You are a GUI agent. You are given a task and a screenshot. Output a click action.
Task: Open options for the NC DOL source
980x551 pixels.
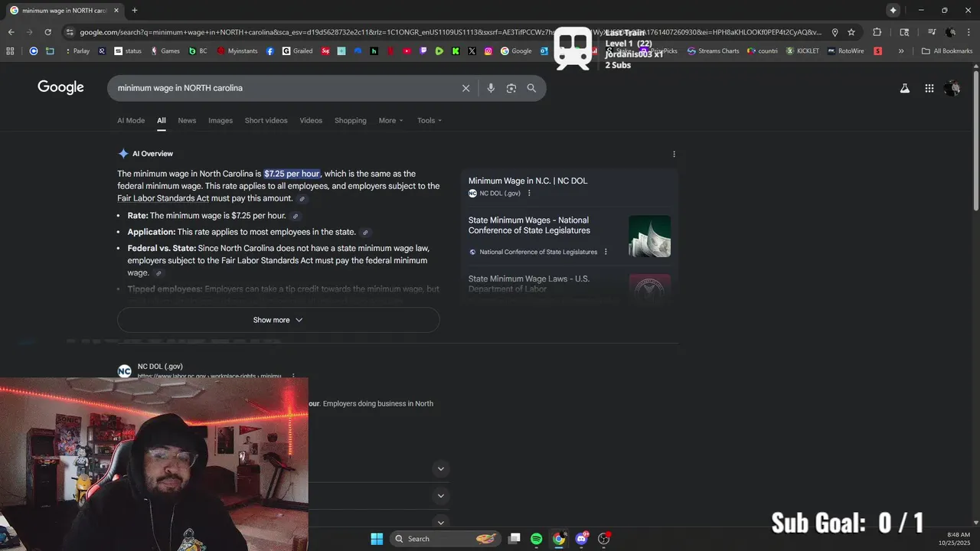point(529,194)
